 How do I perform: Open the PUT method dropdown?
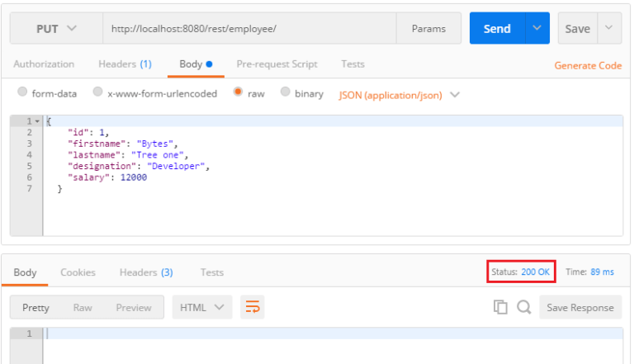56,28
